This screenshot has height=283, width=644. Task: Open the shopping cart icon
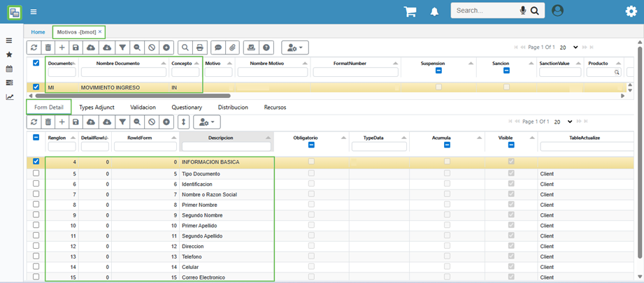point(411,11)
